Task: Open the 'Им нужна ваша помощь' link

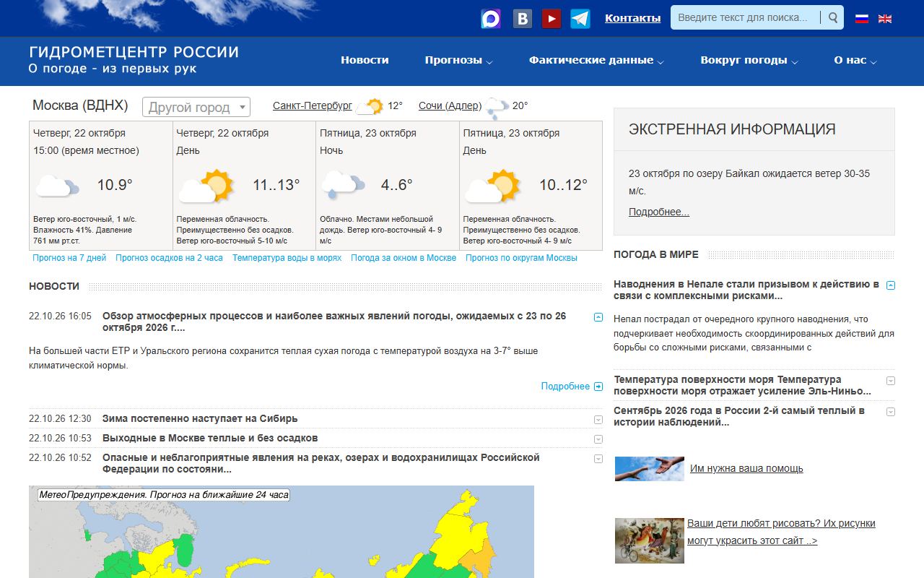Action: (x=746, y=468)
